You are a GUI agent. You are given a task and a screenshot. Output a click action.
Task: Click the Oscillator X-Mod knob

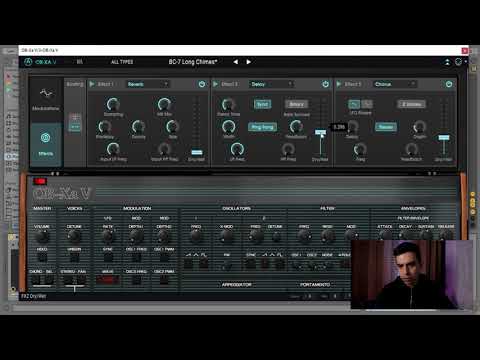tap(226, 236)
